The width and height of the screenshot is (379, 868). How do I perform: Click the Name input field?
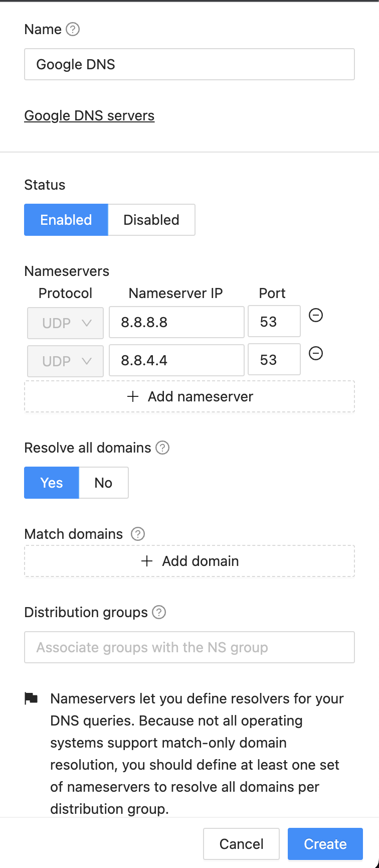tap(189, 64)
